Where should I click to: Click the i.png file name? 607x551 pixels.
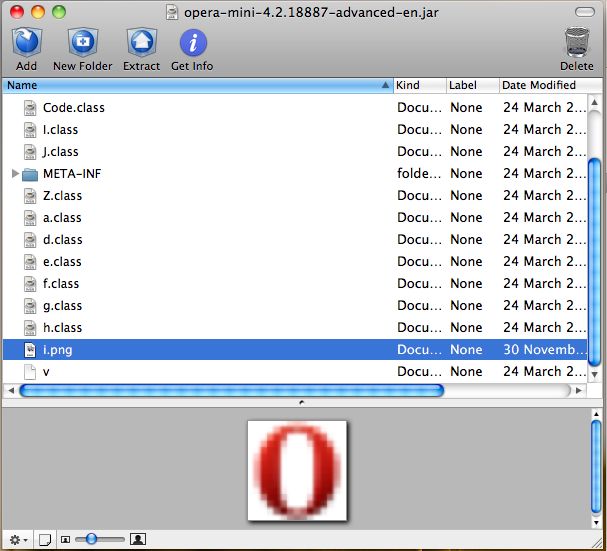[x=58, y=350]
